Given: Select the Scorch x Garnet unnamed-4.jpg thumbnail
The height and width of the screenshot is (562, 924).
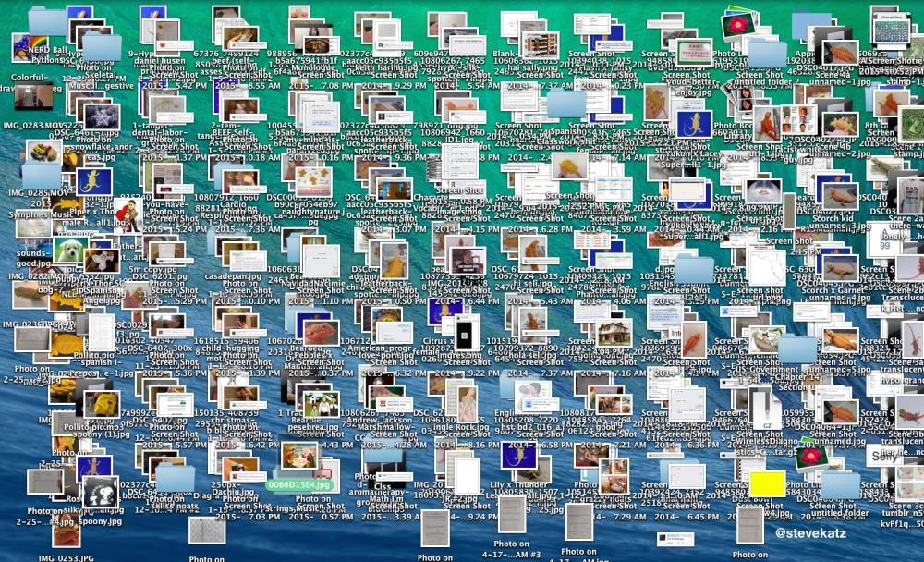Looking at the screenshot, I should pos(840,268).
